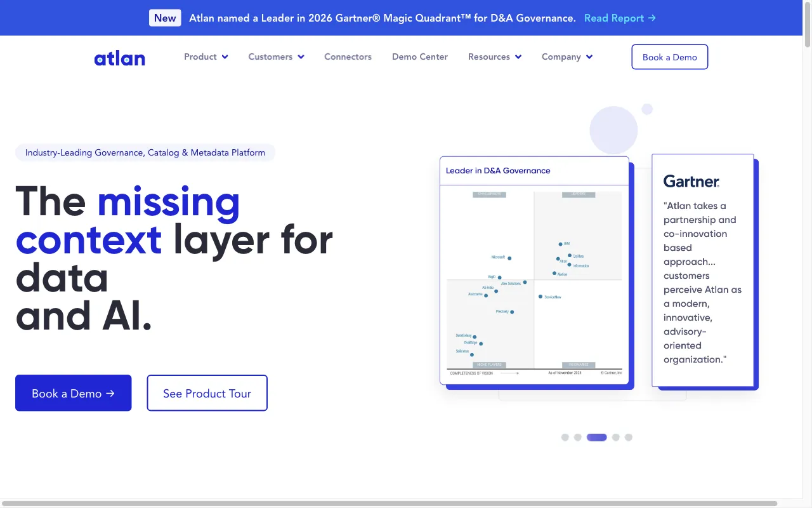The height and width of the screenshot is (508, 812).
Task: Click the "ServiceNow" label in the quadrant chart
Action: click(x=553, y=297)
